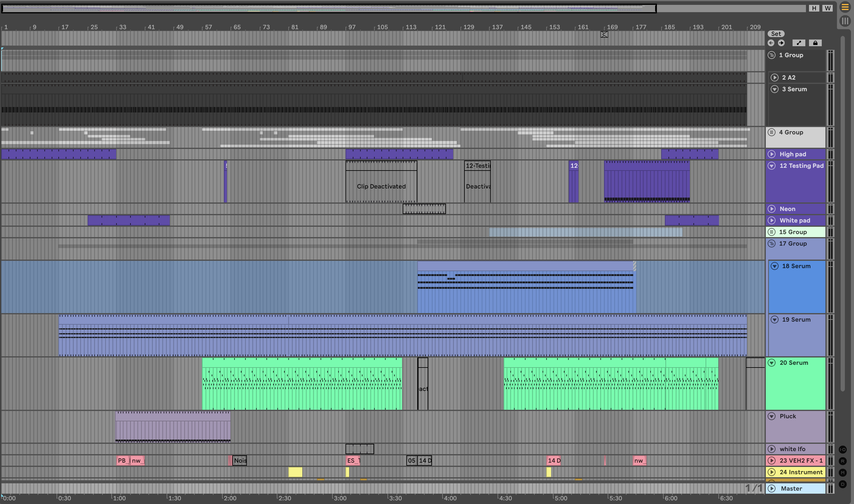The image size is (854, 504).
Task: Fold the 18 Serum track
Action: pyautogui.click(x=775, y=266)
